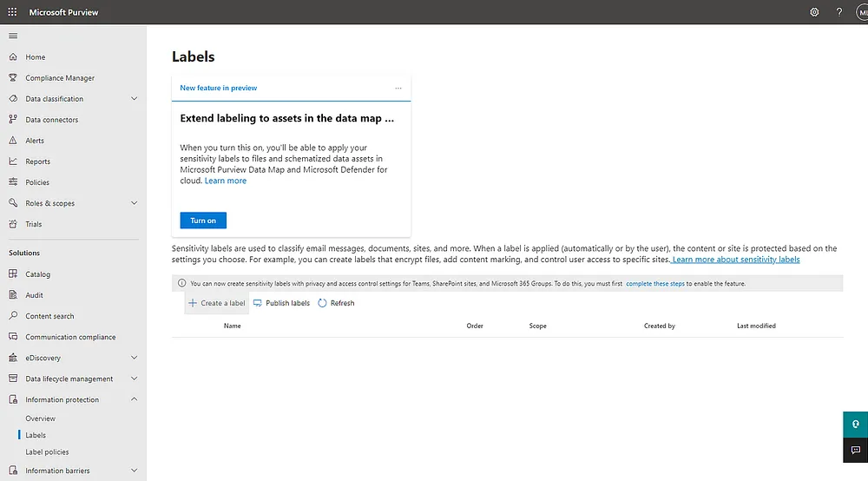
Task: Open the help question mark icon
Action: tap(839, 12)
